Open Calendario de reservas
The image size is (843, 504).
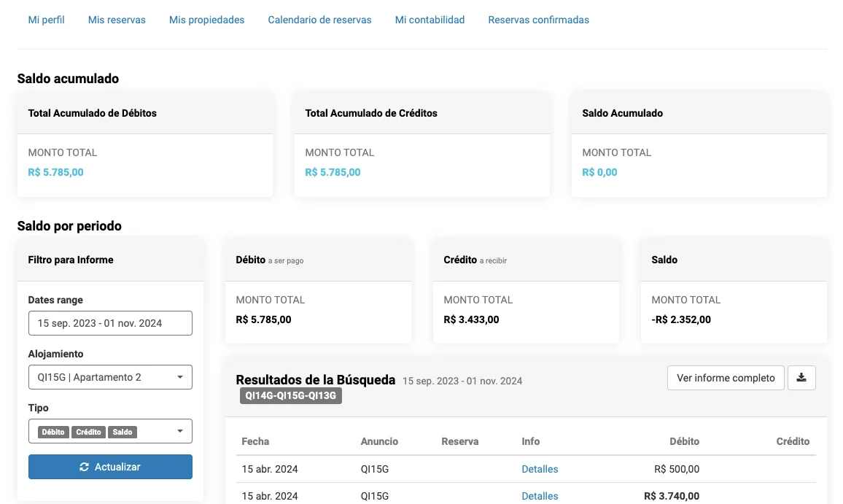(x=319, y=20)
